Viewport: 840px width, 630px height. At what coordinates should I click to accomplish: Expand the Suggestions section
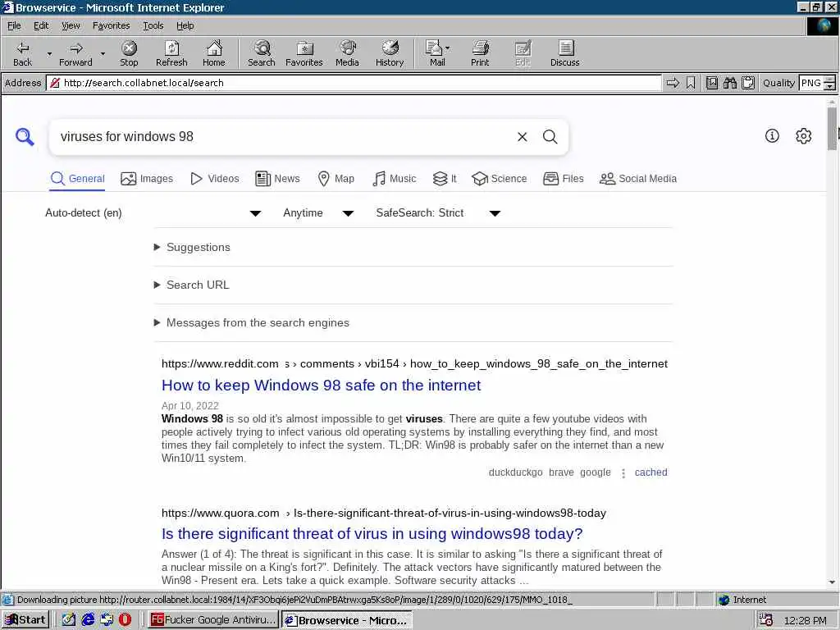pyautogui.click(x=192, y=248)
